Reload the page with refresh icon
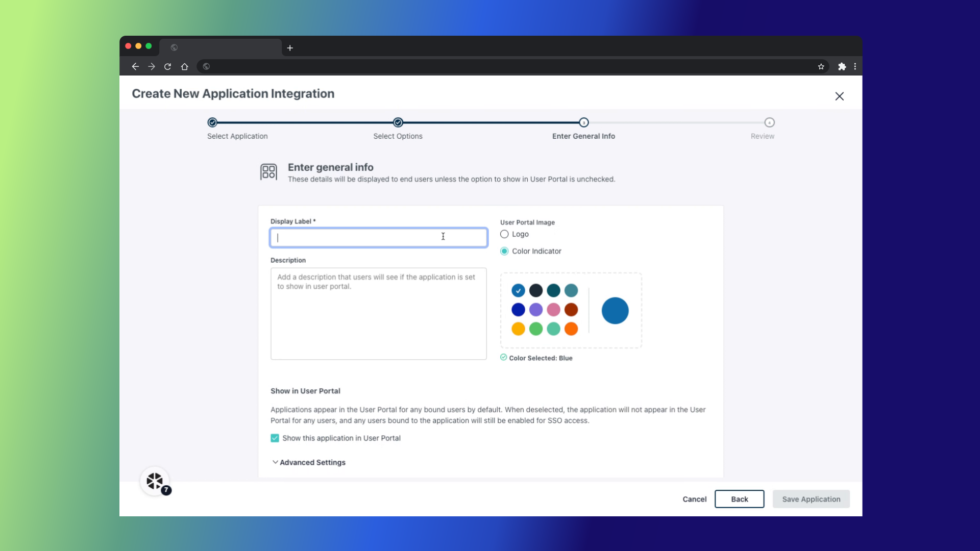The height and width of the screenshot is (551, 980). (167, 66)
